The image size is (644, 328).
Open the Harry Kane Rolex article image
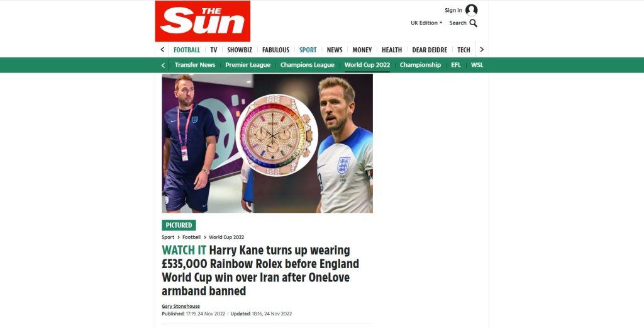tap(267, 144)
